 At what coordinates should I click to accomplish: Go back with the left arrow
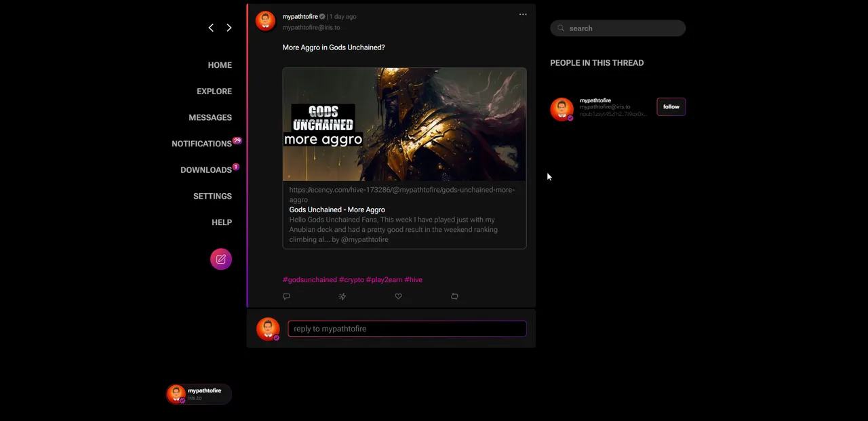211,28
